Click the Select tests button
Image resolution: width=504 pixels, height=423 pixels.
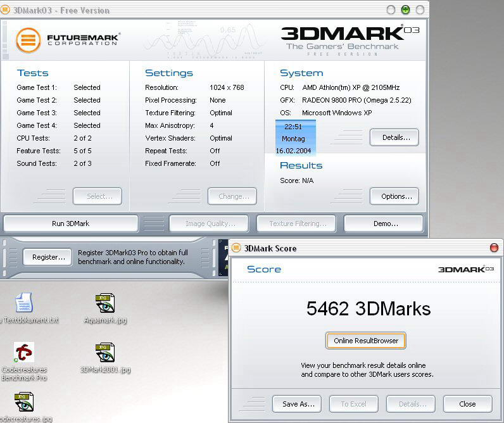click(98, 196)
